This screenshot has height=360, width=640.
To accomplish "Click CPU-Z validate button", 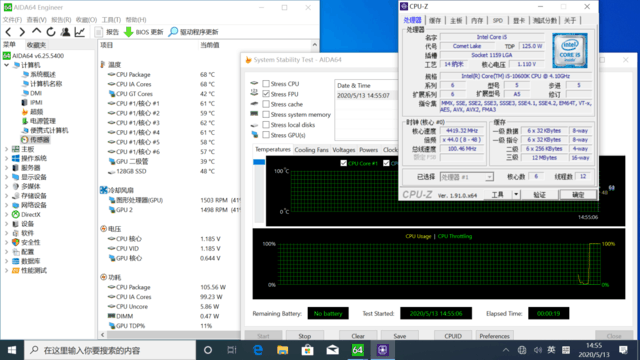I will click(x=539, y=195).
